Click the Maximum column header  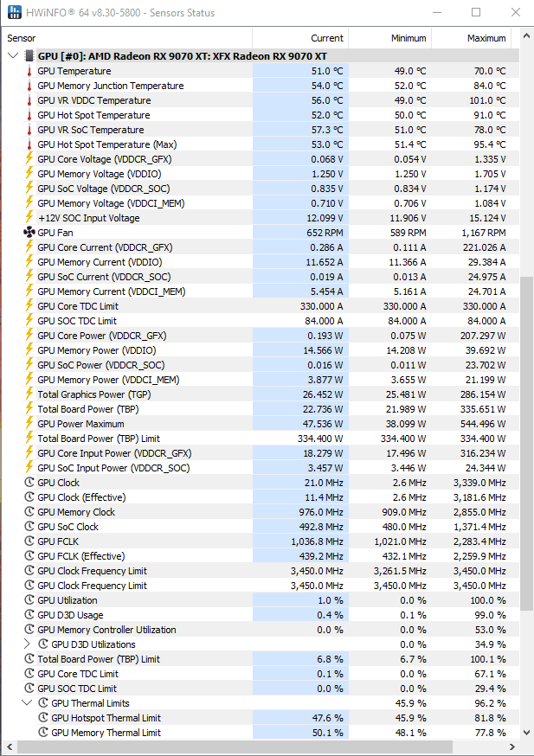point(471,38)
